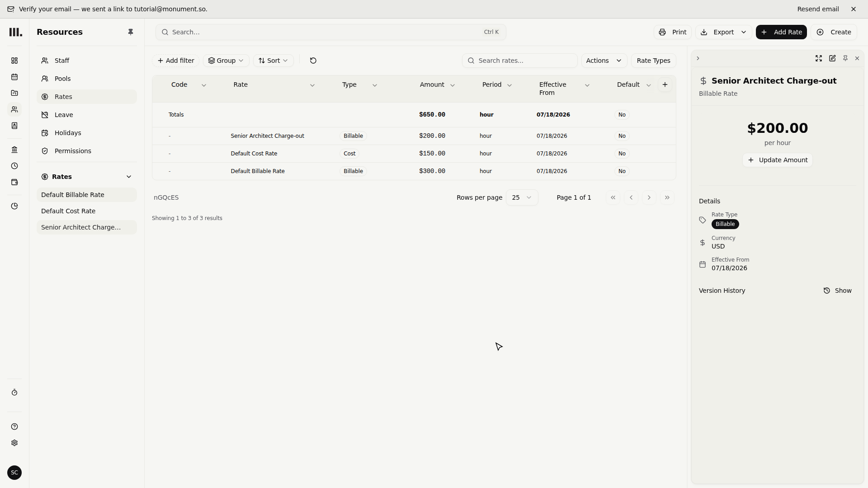
Task: Open the Amount column menu
Action: (x=453, y=85)
